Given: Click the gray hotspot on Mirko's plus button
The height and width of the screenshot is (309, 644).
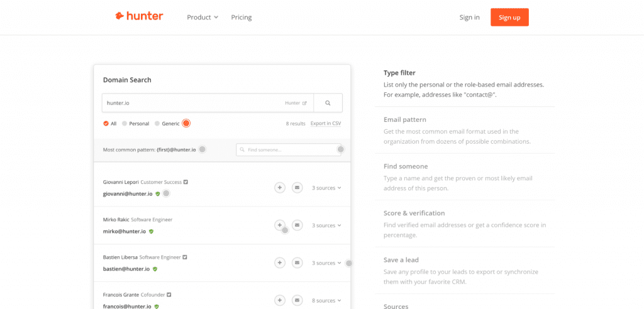Looking at the screenshot, I should point(285,230).
